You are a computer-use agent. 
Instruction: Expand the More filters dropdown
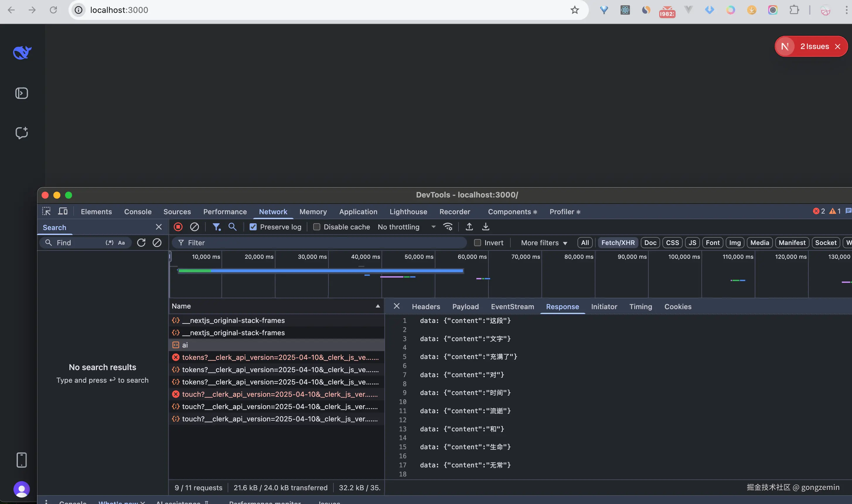point(544,243)
